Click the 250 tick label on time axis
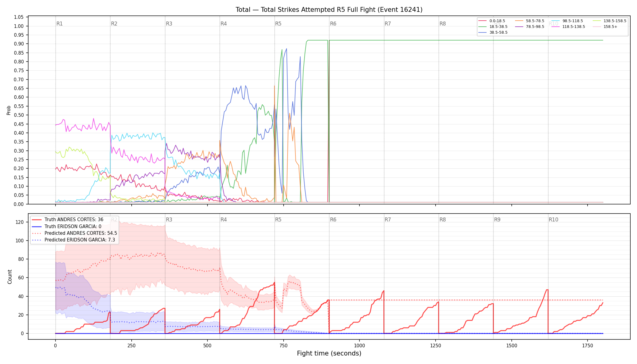The image size is (637, 364). pos(131,345)
